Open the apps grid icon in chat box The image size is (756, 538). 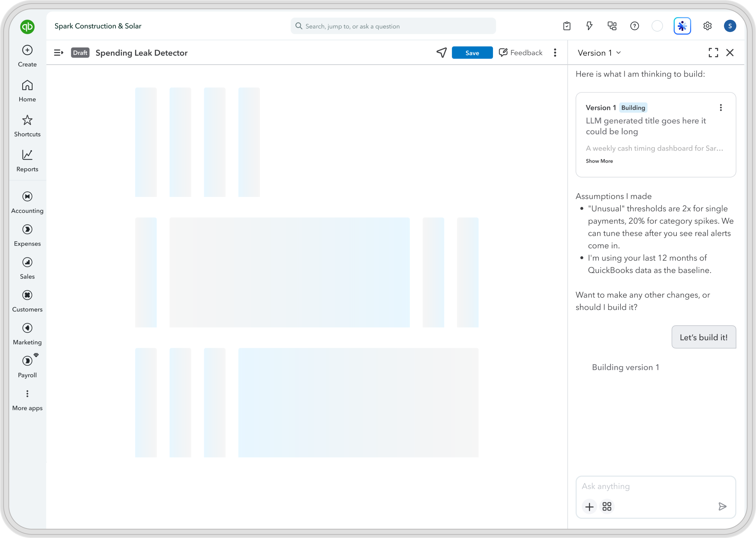coord(607,506)
